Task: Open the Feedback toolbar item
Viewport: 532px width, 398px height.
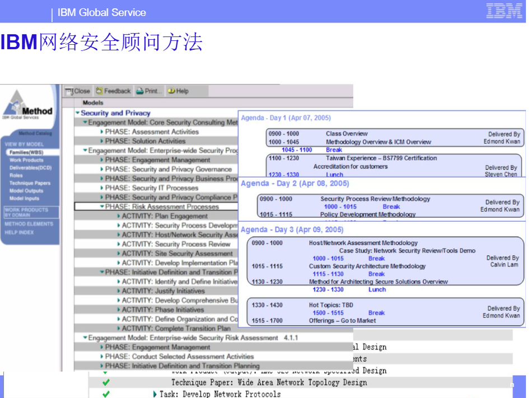Action: tap(99, 91)
